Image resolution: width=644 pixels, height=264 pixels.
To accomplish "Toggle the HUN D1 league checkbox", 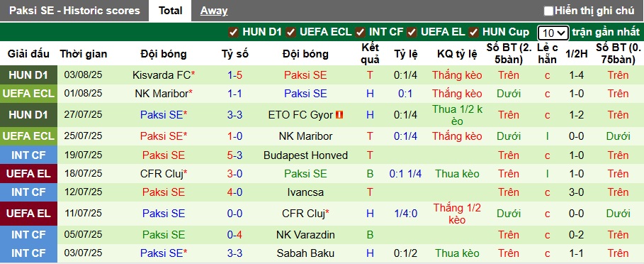I will point(234,33).
